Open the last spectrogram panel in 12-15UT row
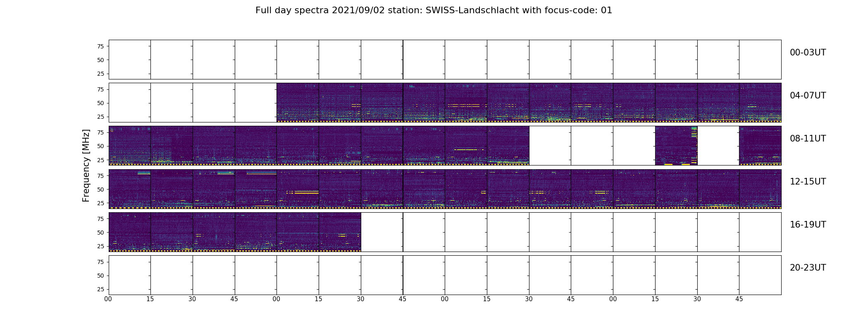The height and width of the screenshot is (331, 868). tap(760, 189)
